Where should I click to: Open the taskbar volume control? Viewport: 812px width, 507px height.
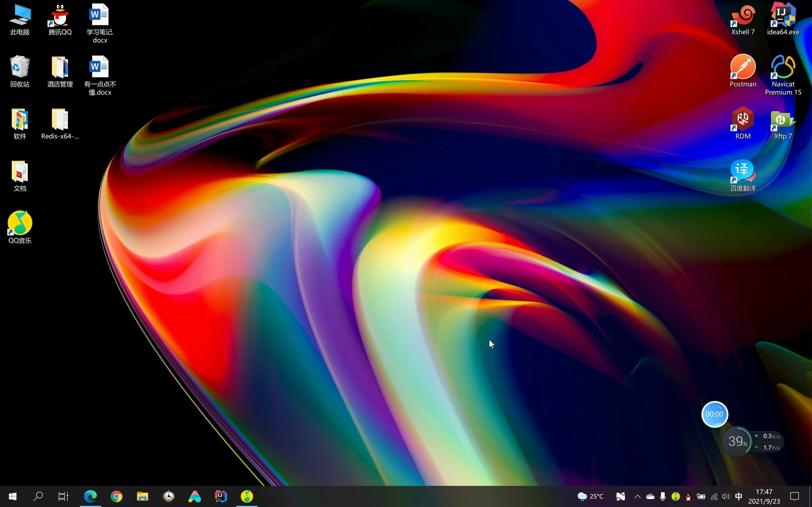pyautogui.click(x=726, y=496)
